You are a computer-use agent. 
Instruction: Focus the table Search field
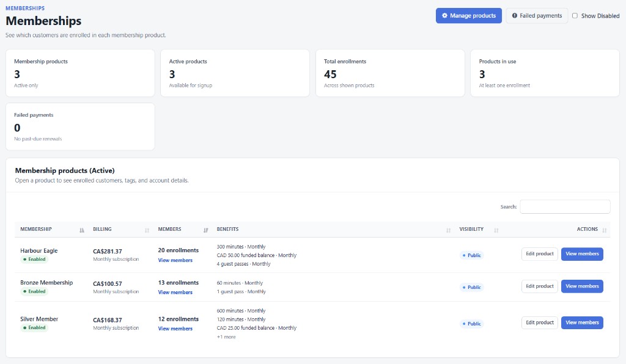[x=565, y=206]
